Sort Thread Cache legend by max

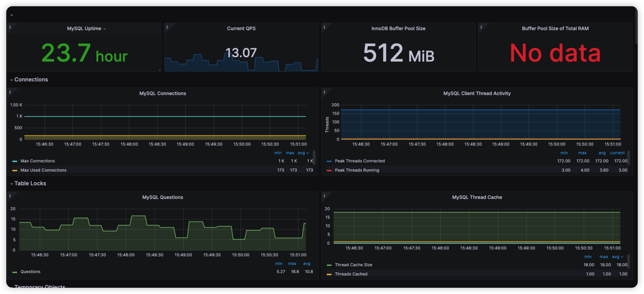[x=604, y=257]
